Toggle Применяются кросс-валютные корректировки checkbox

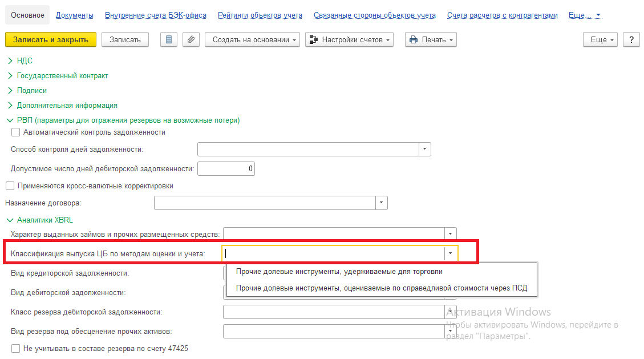[10, 186]
